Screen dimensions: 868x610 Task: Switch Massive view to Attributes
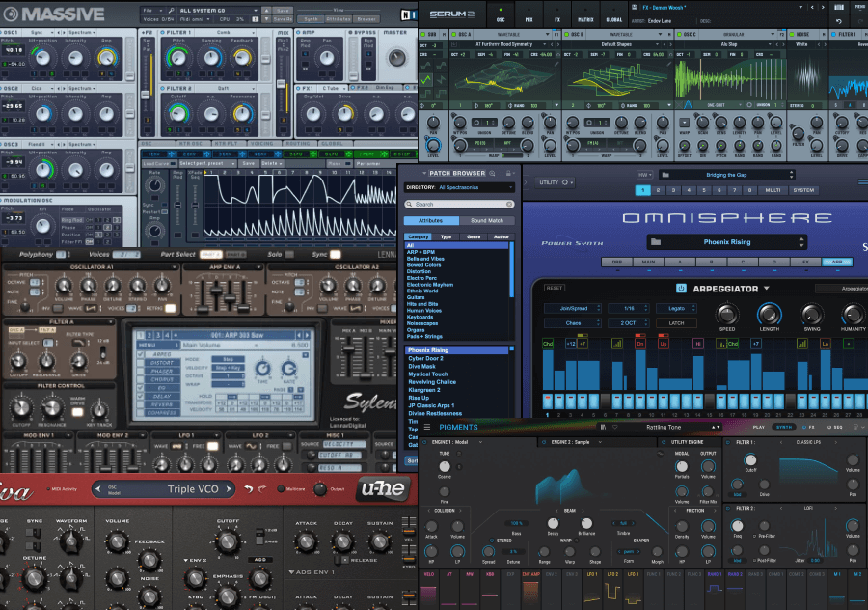click(339, 19)
